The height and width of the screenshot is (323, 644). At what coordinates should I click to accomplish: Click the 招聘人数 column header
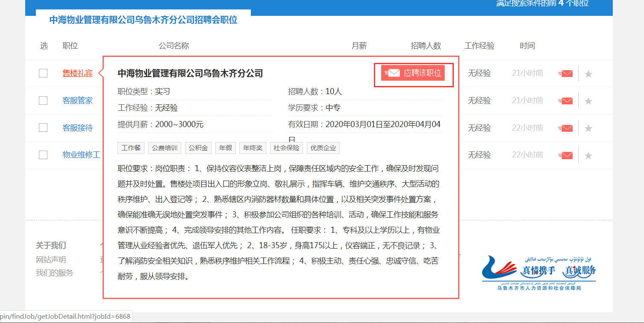[x=426, y=46]
